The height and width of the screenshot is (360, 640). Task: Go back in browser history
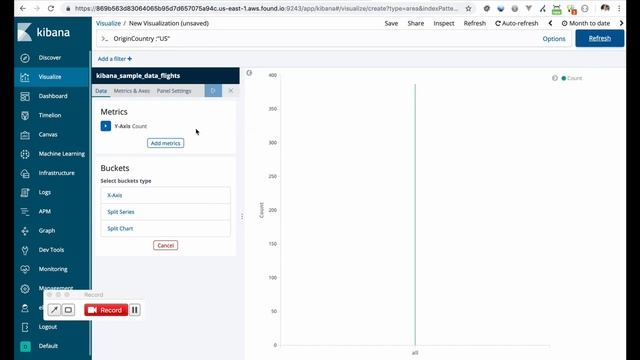coord(23,8)
